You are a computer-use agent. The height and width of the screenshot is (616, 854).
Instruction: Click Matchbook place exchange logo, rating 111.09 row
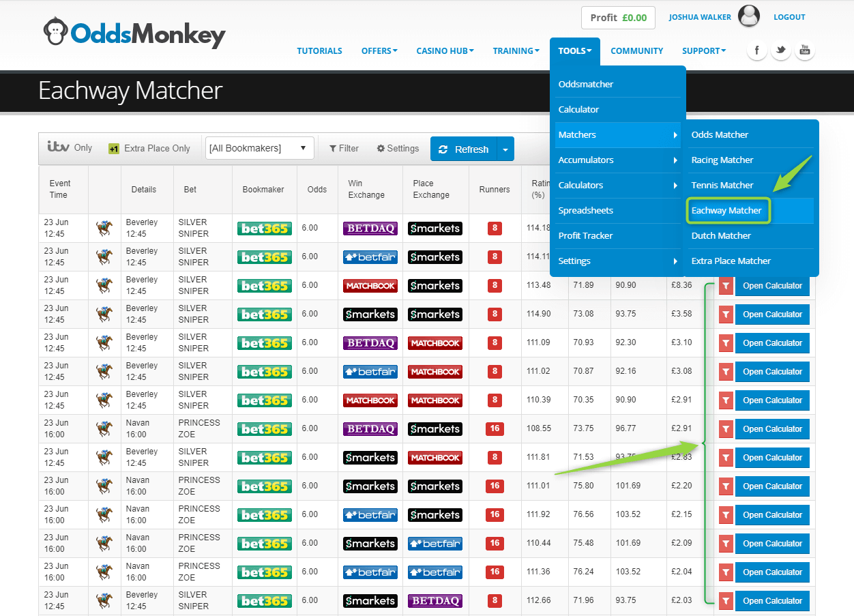(x=435, y=343)
